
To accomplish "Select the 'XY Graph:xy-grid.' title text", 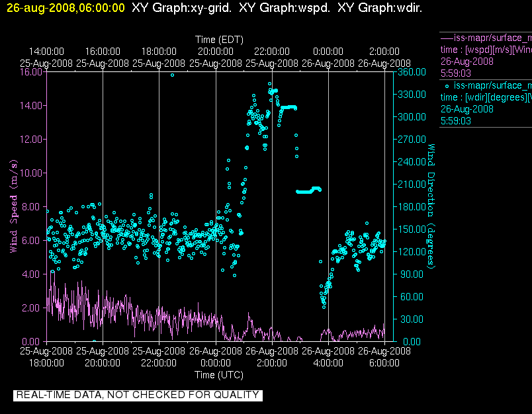I will click(181, 8).
